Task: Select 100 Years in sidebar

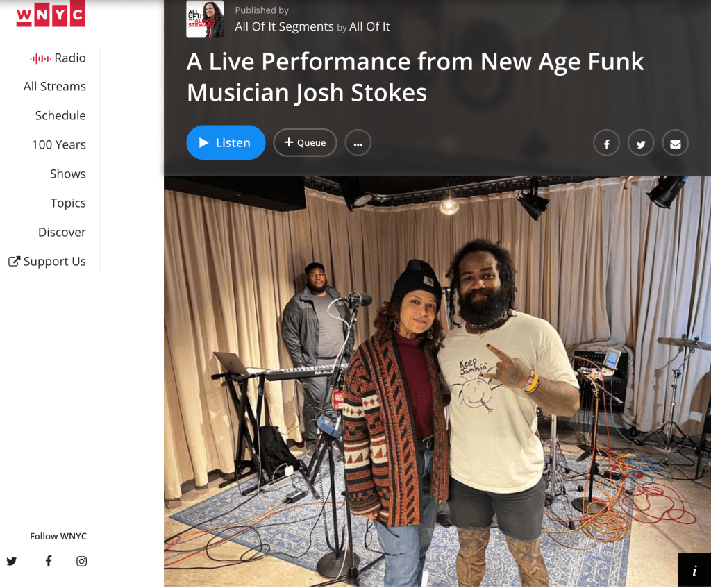Action: [59, 144]
